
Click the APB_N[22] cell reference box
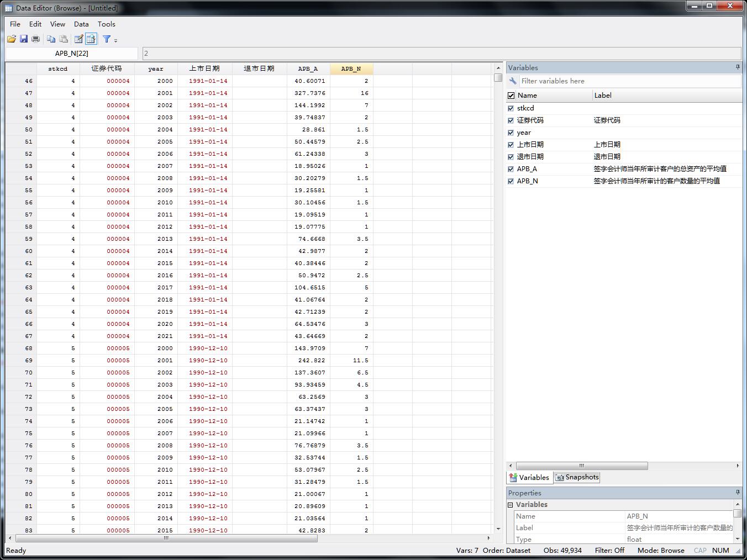point(72,53)
